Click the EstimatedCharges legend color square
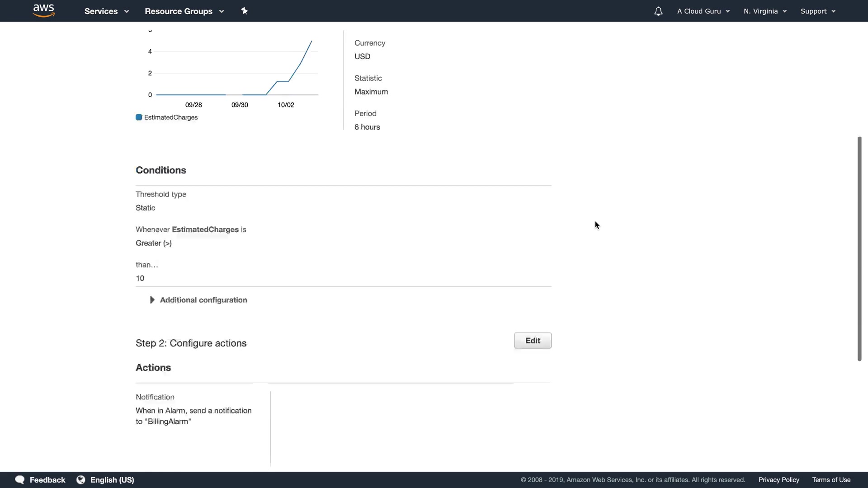The width and height of the screenshot is (868, 488). pos(139,117)
